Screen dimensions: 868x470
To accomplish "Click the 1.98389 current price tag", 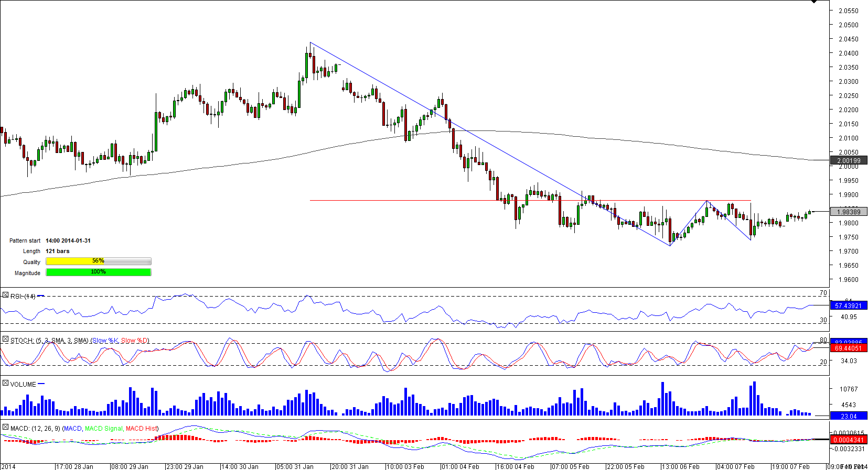I will tap(848, 212).
